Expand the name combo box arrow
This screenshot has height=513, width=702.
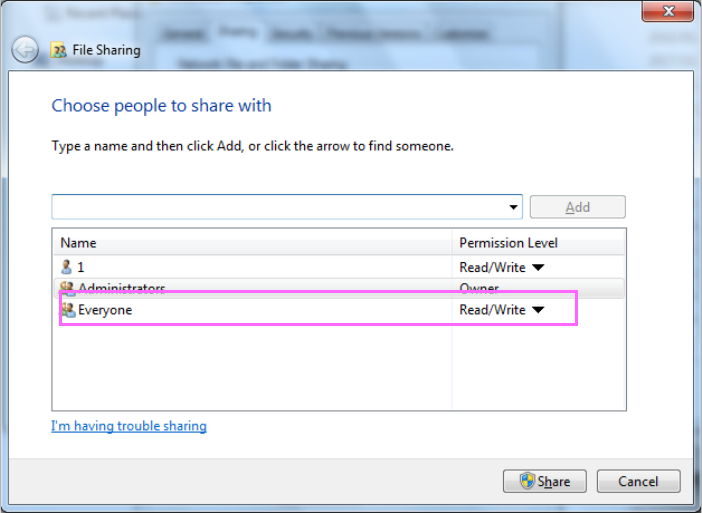[514, 207]
